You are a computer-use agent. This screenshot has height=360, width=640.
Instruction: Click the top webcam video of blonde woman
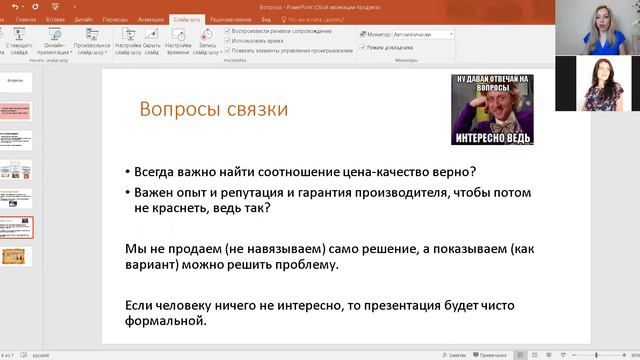(x=598, y=27)
